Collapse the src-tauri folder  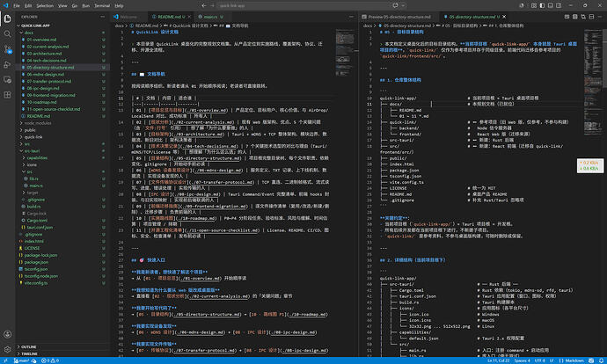pyautogui.click(x=62, y=151)
